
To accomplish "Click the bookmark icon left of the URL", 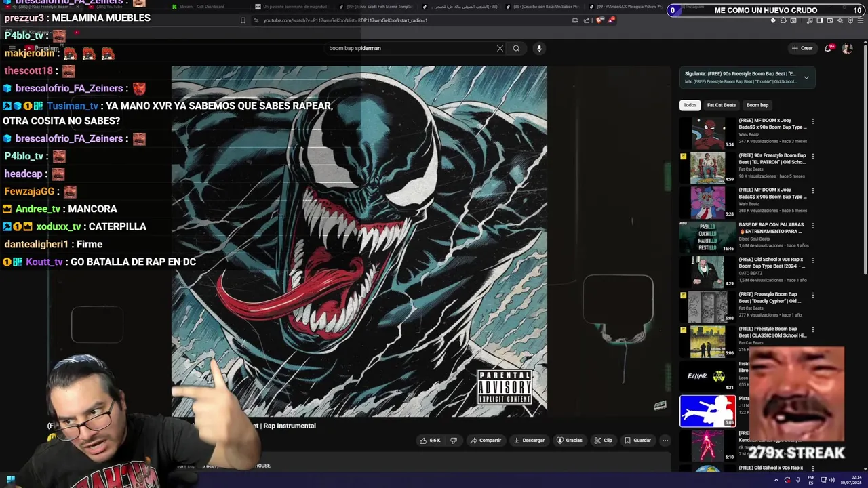I will [243, 20].
